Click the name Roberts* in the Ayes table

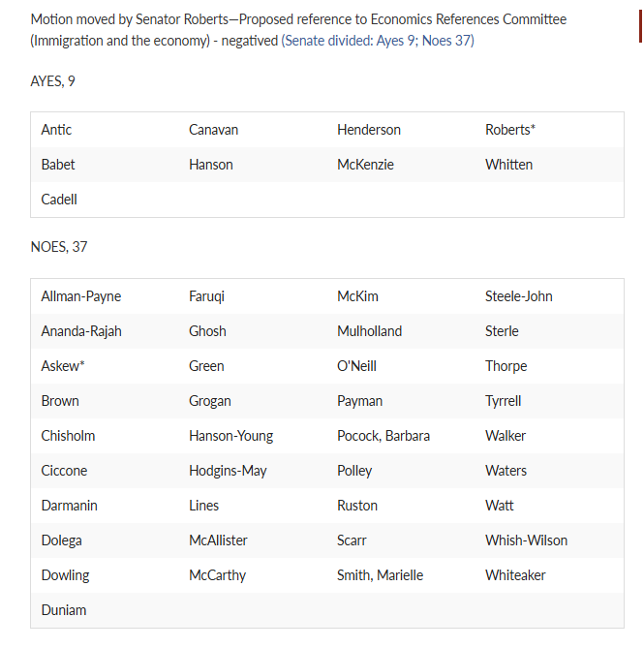[510, 130]
